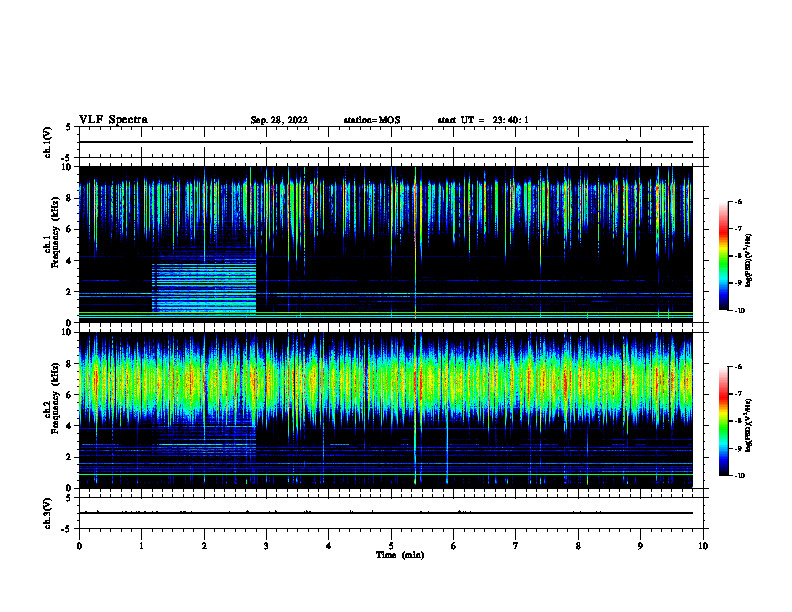Click the "Time (min)" x-axis label

click(400, 555)
